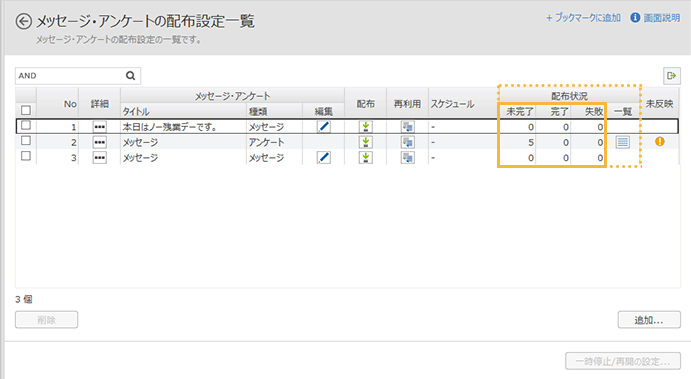Click the export icon above the table
The height and width of the screenshot is (379, 691).
pyautogui.click(x=672, y=76)
